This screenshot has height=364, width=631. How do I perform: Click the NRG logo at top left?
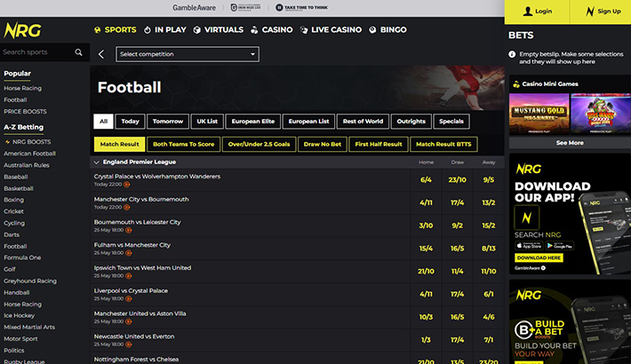22,30
